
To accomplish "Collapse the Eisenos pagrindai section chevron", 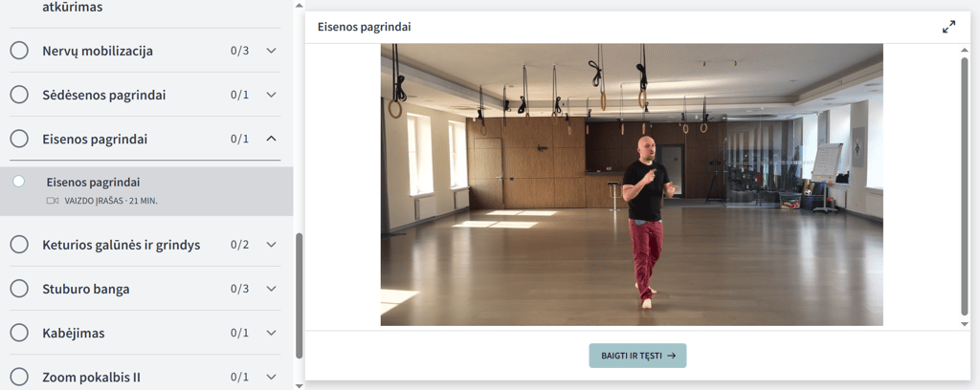I will click(271, 139).
